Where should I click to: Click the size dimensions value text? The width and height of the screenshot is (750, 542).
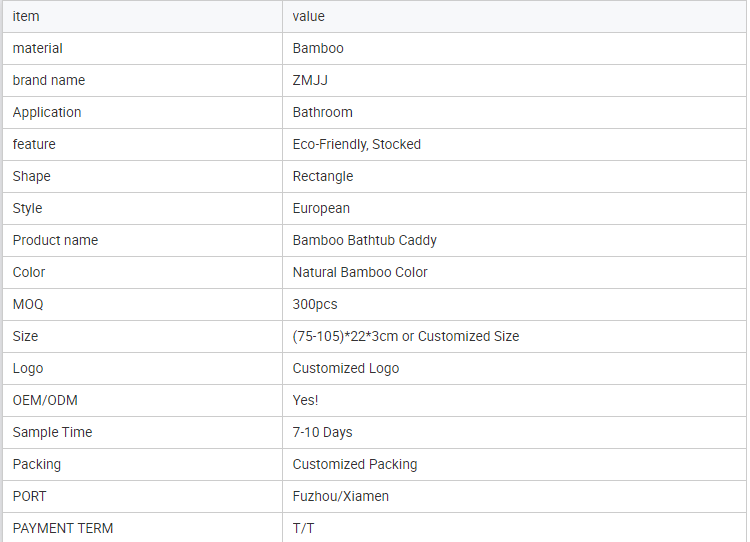(405, 336)
